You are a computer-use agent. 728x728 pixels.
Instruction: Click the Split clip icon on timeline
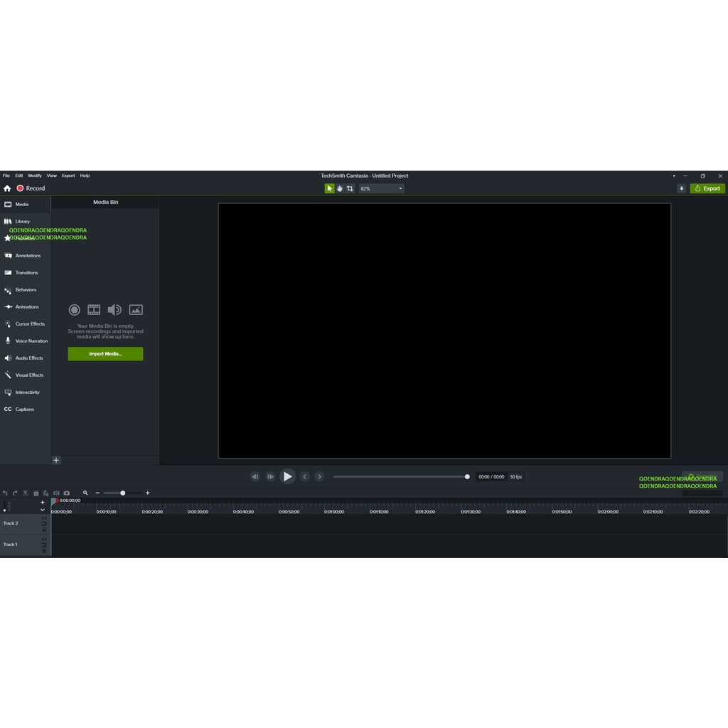(x=56, y=493)
